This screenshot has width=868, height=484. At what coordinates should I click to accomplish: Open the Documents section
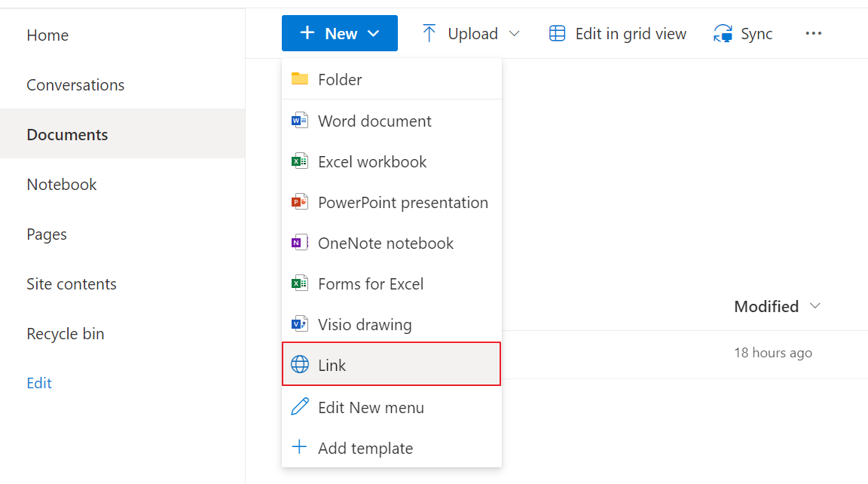[x=67, y=134]
